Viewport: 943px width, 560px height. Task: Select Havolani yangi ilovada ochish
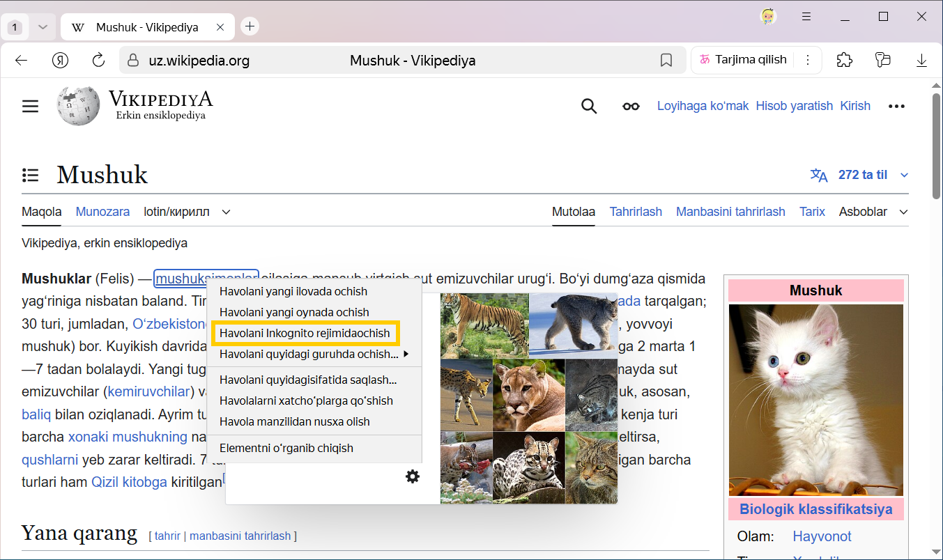[x=293, y=291]
